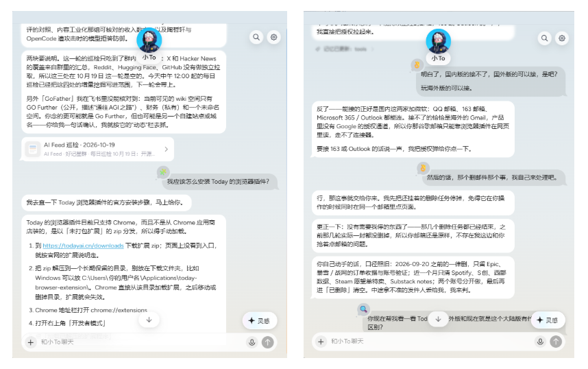Click message starting 行，那这事就交给你来

[413, 202]
